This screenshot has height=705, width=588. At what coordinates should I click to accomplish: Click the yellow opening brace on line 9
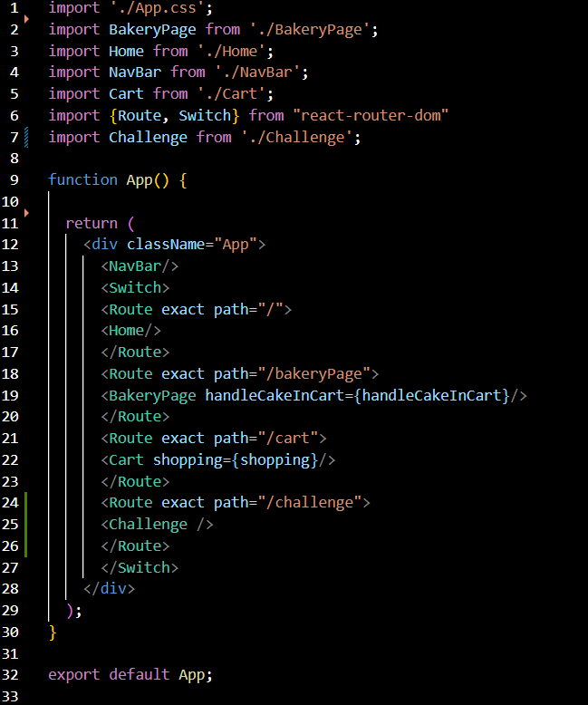183,180
